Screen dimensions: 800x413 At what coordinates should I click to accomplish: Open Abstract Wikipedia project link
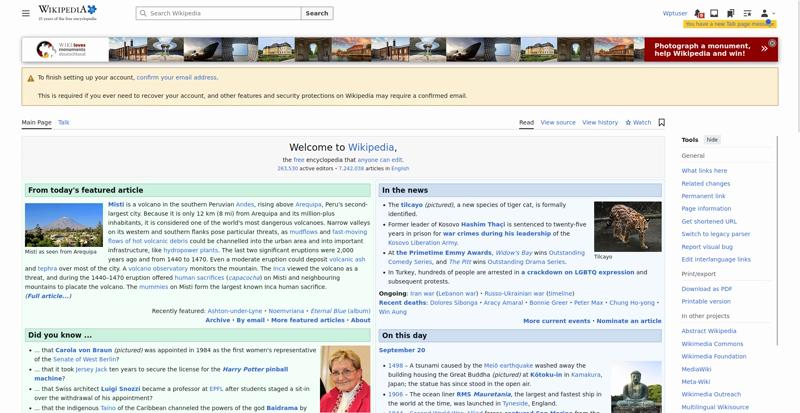tap(709, 331)
